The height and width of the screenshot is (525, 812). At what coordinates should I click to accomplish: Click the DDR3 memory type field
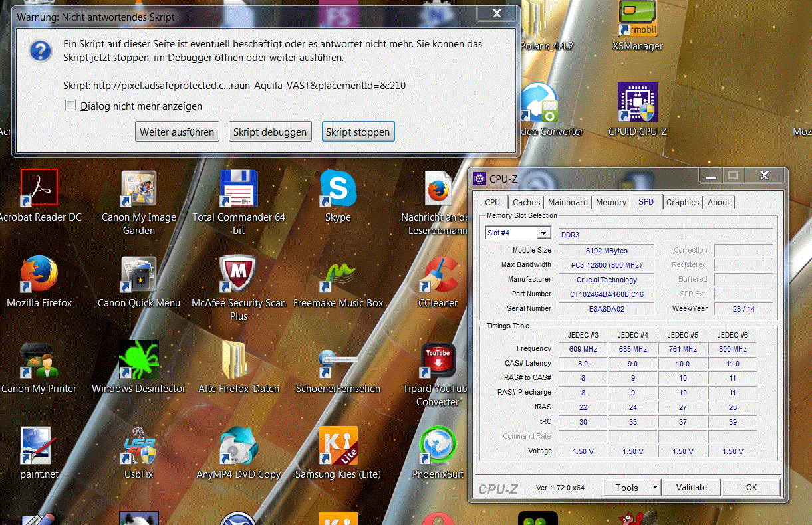tap(666, 234)
